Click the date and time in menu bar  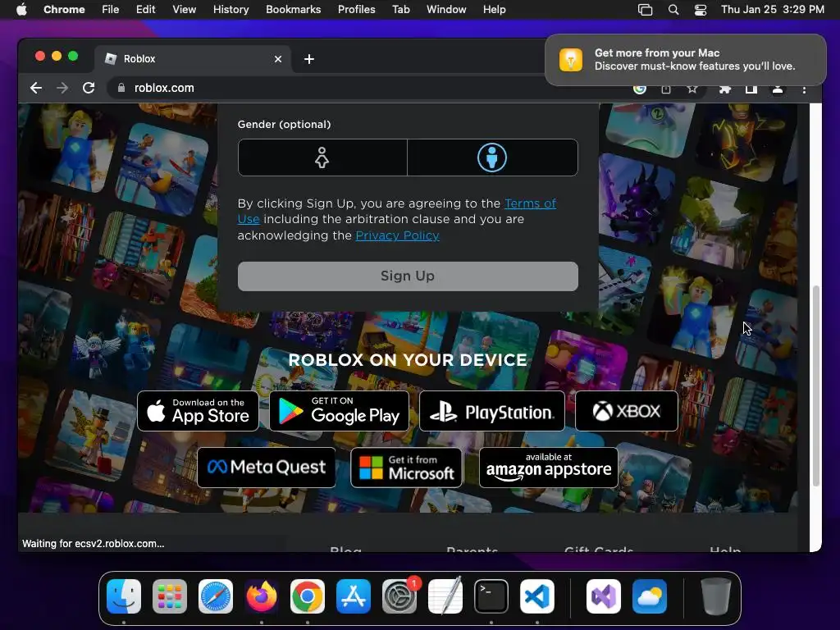[x=773, y=10]
